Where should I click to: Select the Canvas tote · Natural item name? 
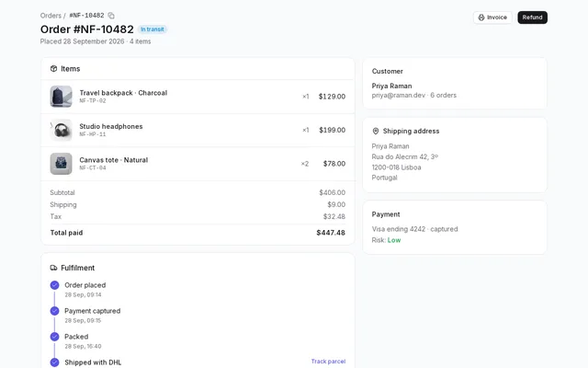coord(114,160)
